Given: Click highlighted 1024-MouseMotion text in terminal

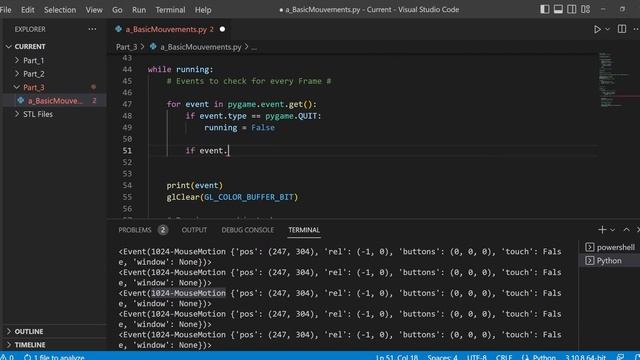Looking at the screenshot, I should [188, 293].
